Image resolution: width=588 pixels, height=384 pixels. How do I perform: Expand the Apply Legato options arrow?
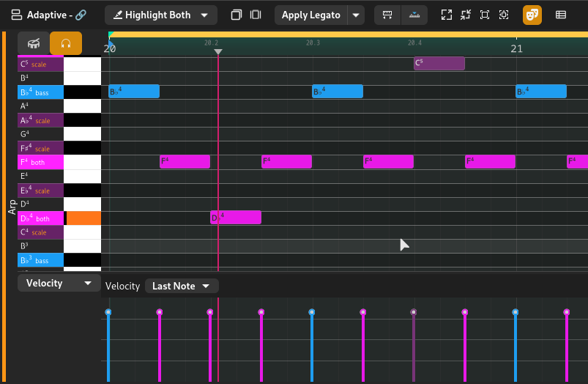[x=356, y=15]
